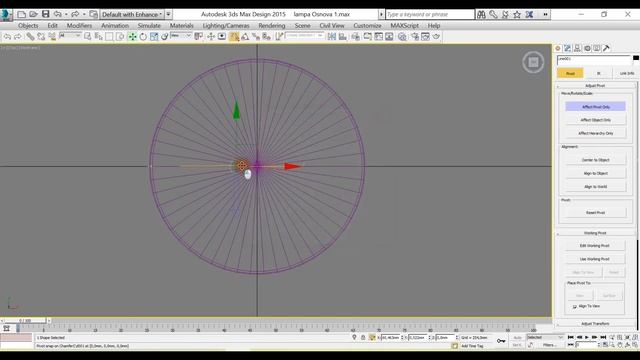Screen dimensions: 640x360
Task: Select the Select and Rotate tool
Action: [x=143, y=37]
